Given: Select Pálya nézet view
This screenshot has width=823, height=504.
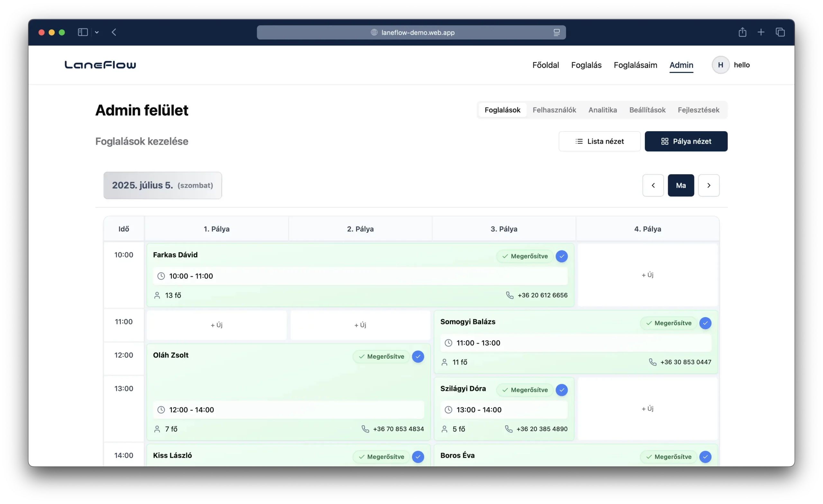Looking at the screenshot, I should coord(686,141).
